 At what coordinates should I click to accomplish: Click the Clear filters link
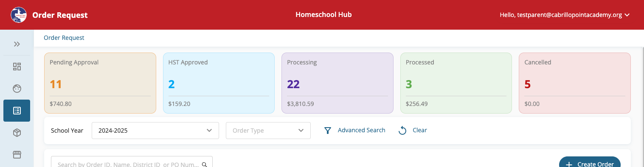[420, 130]
